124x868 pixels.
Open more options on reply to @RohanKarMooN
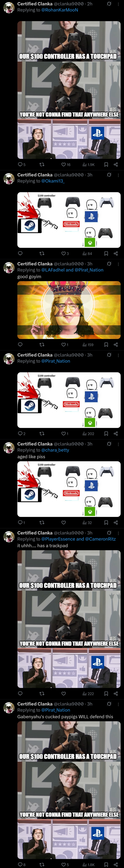118,4
